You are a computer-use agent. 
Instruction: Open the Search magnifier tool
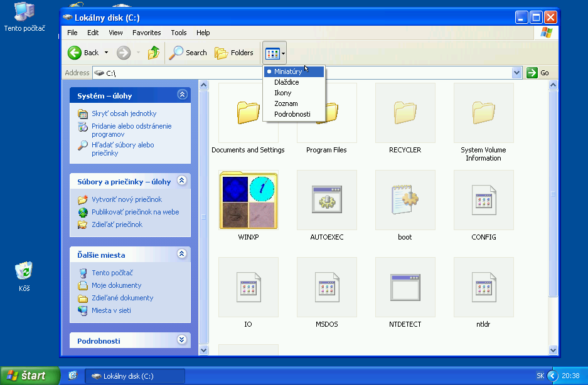[x=188, y=53]
